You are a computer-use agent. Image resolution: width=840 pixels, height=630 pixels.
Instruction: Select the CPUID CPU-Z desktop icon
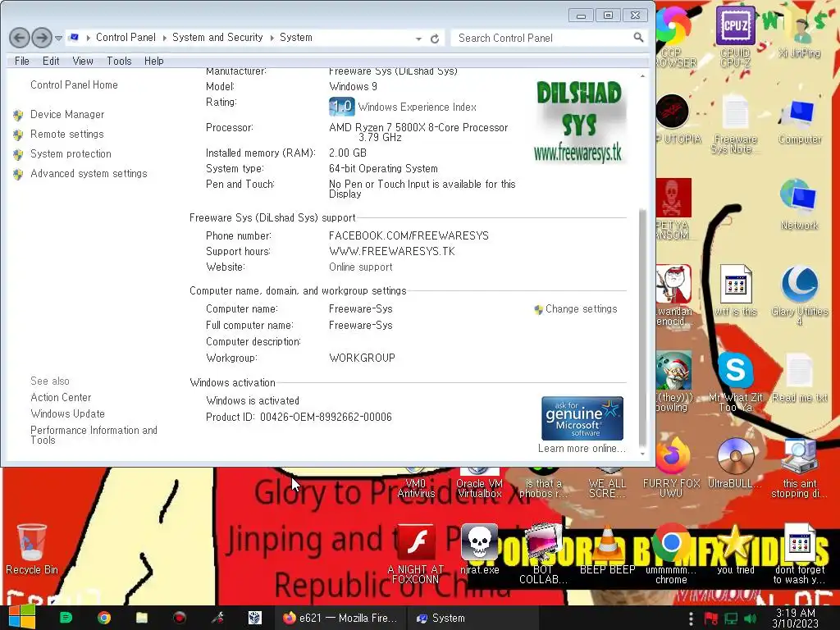(x=735, y=36)
